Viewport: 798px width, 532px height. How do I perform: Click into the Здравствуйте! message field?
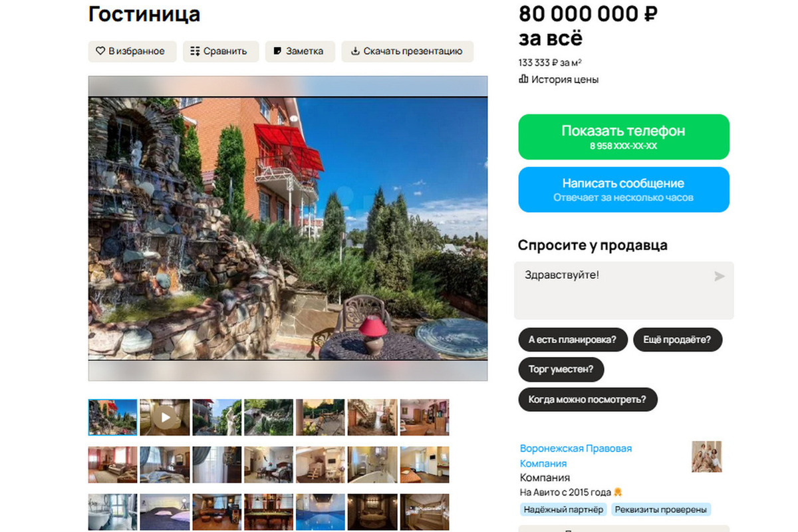click(624, 291)
